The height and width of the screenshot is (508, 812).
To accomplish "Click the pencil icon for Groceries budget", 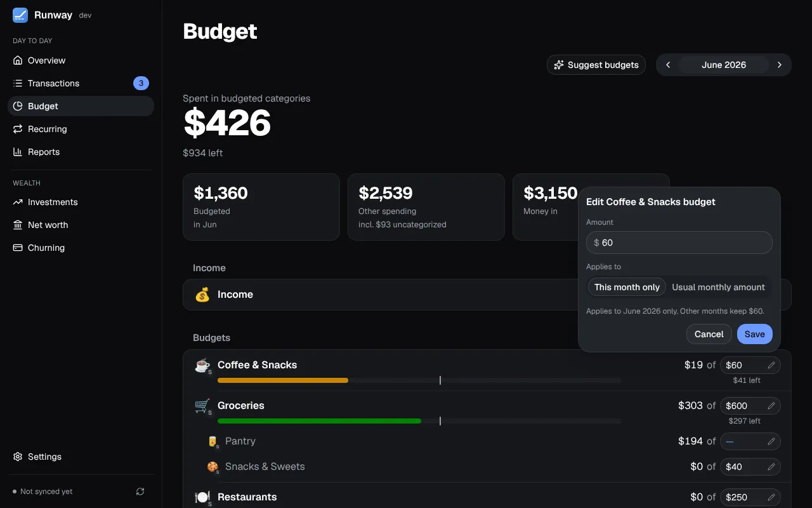I will point(771,406).
